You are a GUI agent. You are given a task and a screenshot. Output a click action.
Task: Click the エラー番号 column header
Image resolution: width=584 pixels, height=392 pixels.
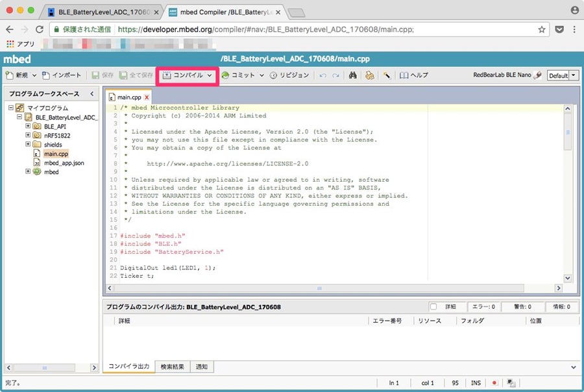pos(387,321)
